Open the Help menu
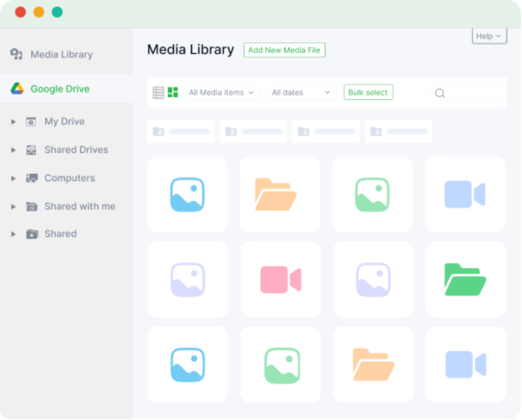Viewport: 522px width, 420px height. (489, 36)
